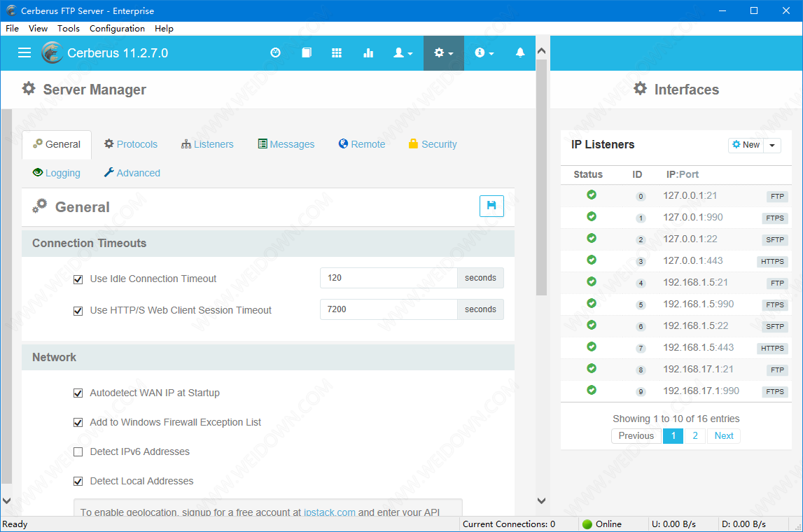This screenshot has height=532, width=803.
Task: Go to Next listeners page
Action: (724, 435)
